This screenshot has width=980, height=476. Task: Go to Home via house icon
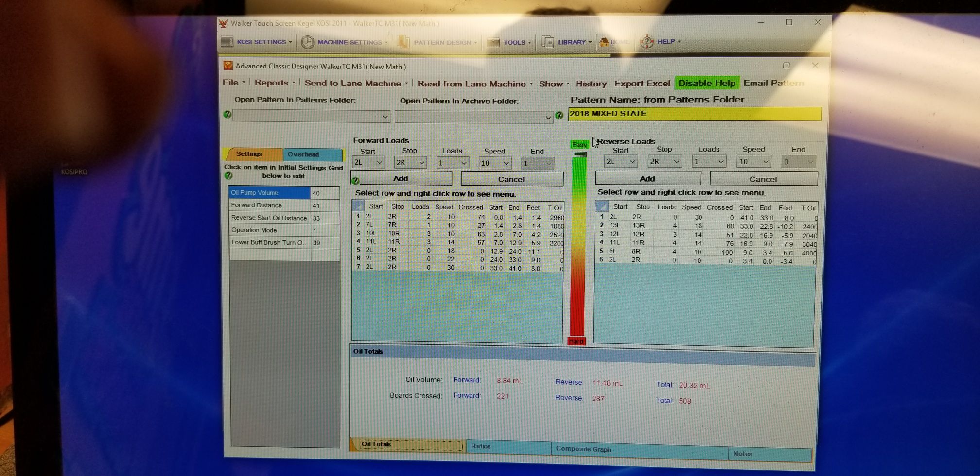pos(604,42)
